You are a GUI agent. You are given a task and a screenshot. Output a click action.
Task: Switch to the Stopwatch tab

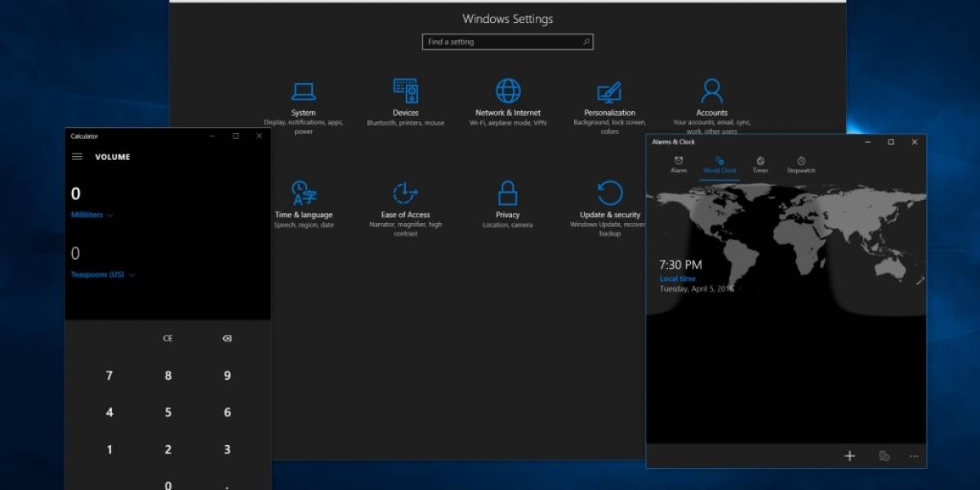coord(801,164)
